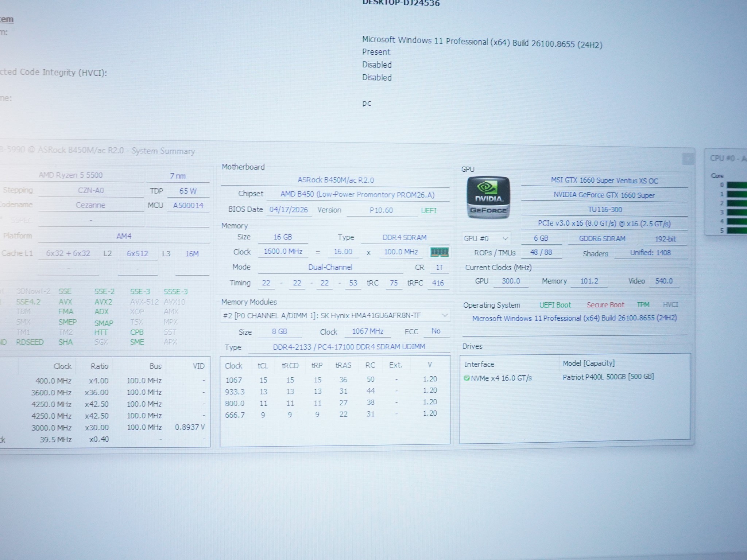Click the MCU A500014 value

click(x=188, y=206)
